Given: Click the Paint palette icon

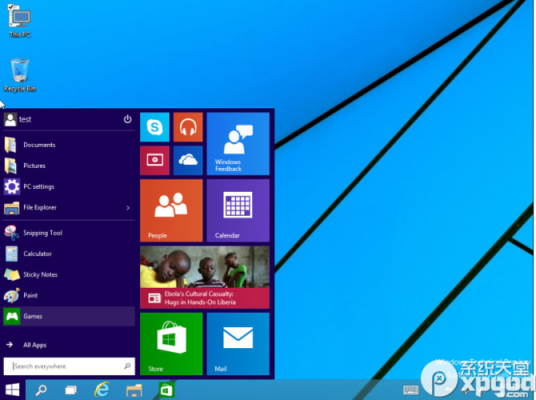Looking at the screenshot, I should point(12,295).
